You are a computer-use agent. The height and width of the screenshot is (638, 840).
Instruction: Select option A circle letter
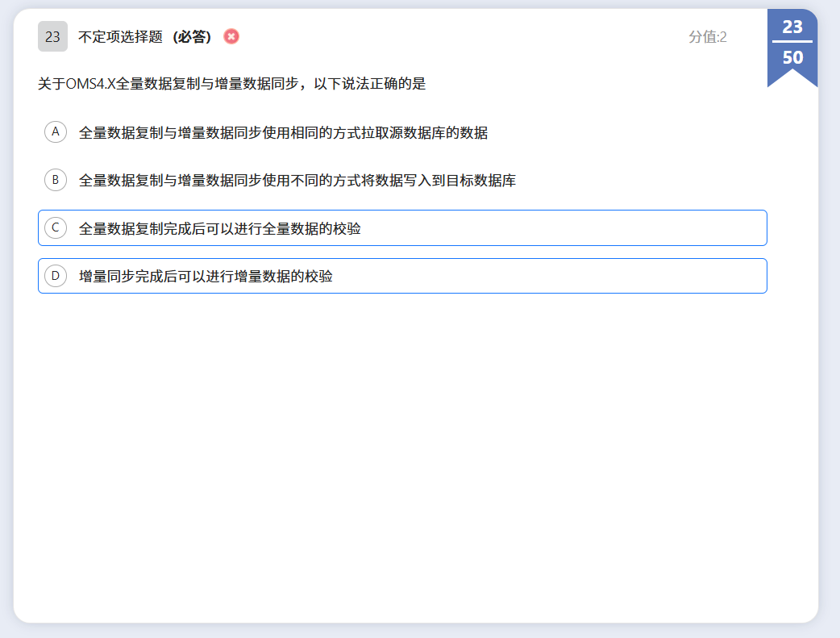[x=56, y=131]
